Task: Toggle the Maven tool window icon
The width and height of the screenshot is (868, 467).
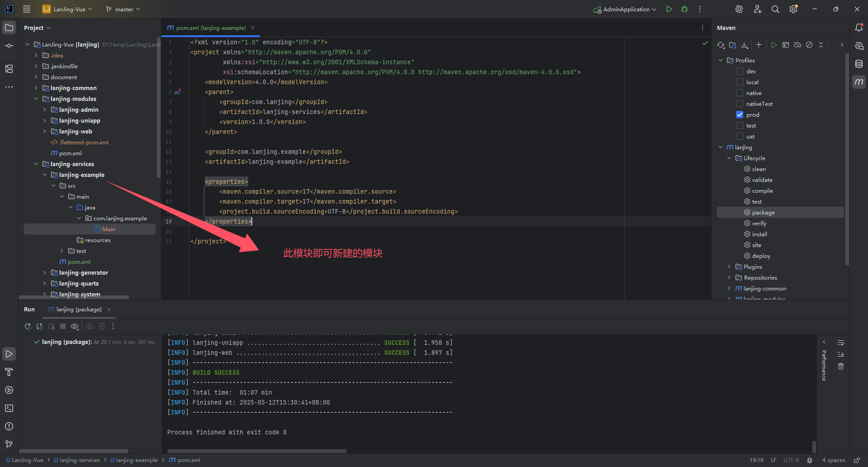Action: 859,82
